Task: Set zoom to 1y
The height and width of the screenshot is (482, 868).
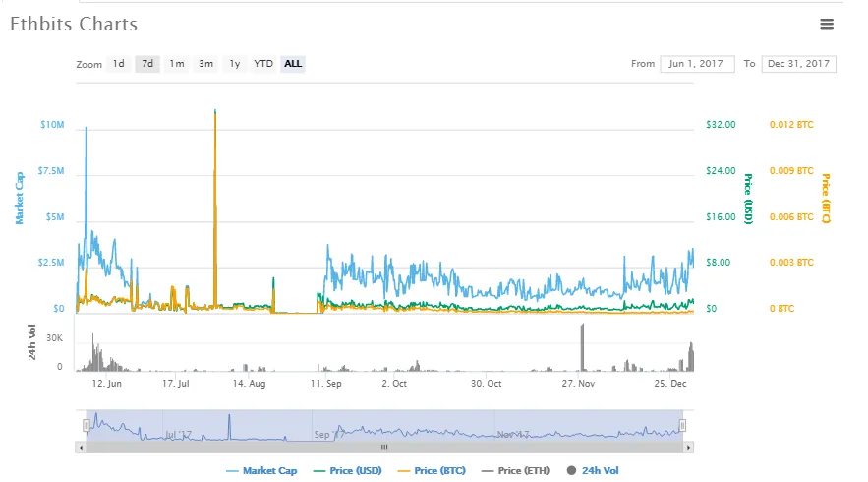Action: tap(235, 64)
